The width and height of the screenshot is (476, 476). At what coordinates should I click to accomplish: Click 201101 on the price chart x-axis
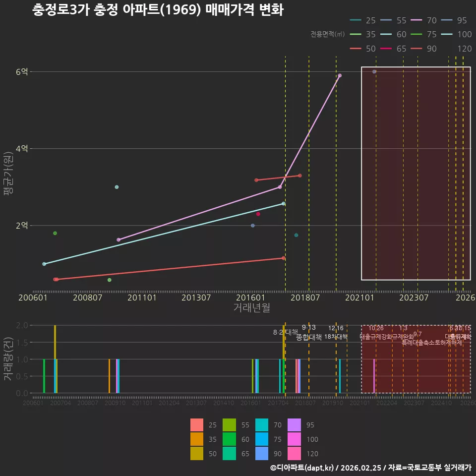[142, 297]
